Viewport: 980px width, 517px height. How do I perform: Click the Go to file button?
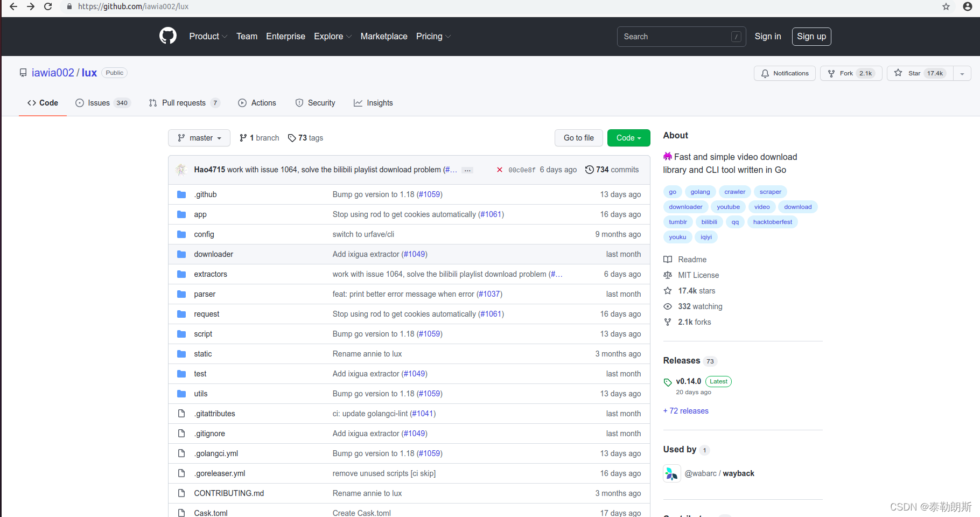click(x=578, y=138)
